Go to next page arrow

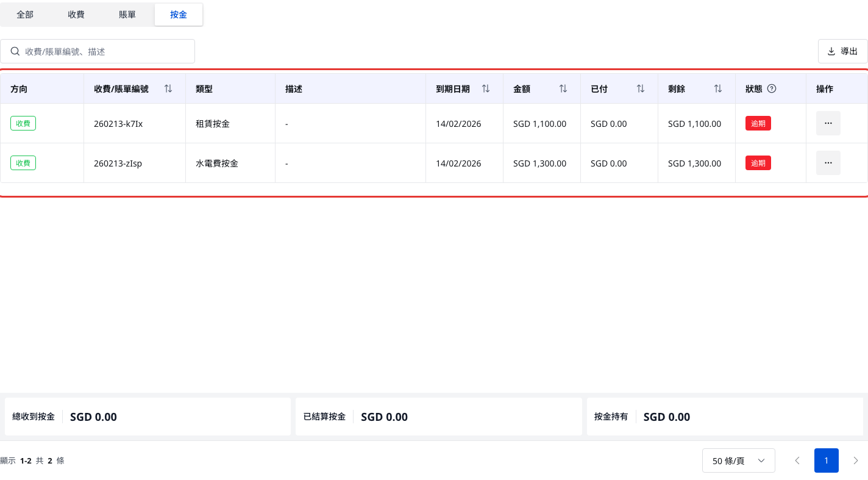(x=856, y=460)
